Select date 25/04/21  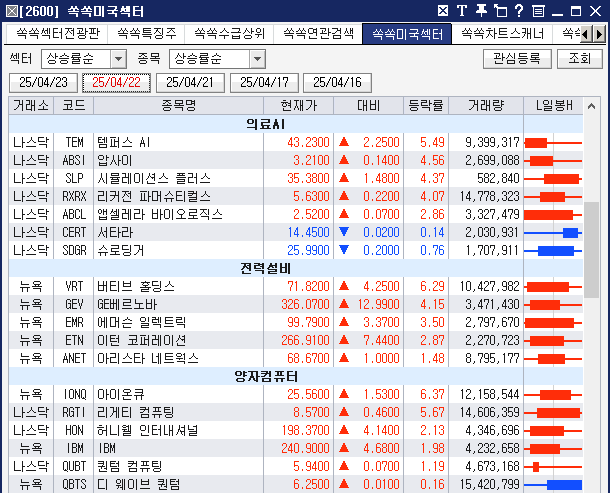click(190, 82)
